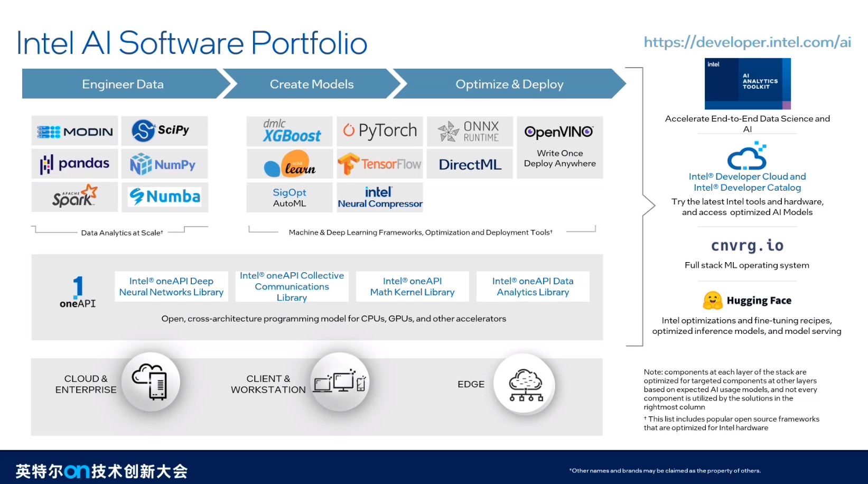Viewport: 868px width, 484px height.
Task: Click the SciPy logo tile
Action: 164,131
